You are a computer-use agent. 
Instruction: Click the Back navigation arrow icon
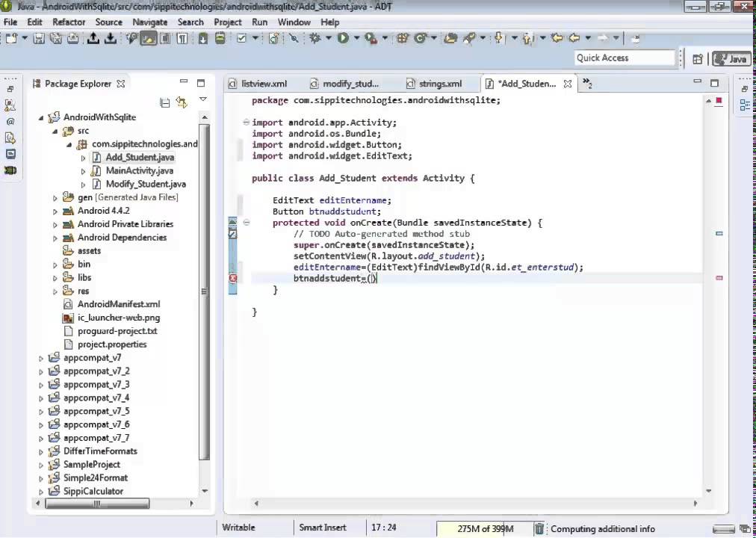point(574,39)
